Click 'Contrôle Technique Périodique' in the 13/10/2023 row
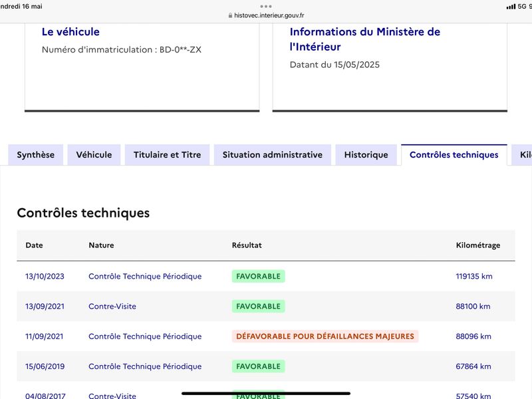532x399 pixels. tap(145, 277)
